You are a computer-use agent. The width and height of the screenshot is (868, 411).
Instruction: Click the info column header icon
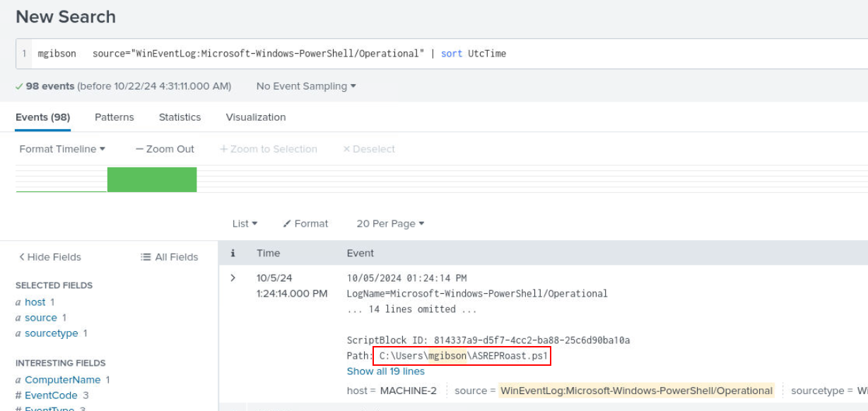coord(233,253)
